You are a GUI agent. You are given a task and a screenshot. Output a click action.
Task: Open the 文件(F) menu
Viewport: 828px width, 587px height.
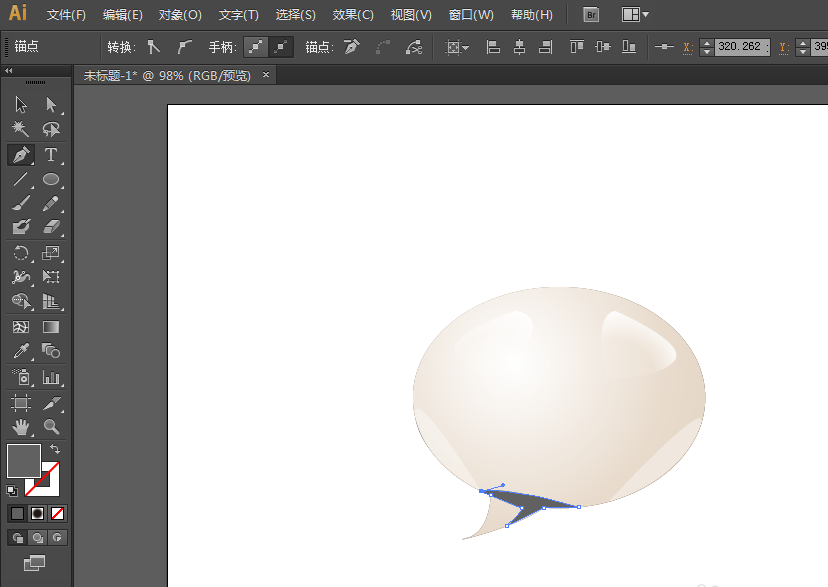pos(66,15)
